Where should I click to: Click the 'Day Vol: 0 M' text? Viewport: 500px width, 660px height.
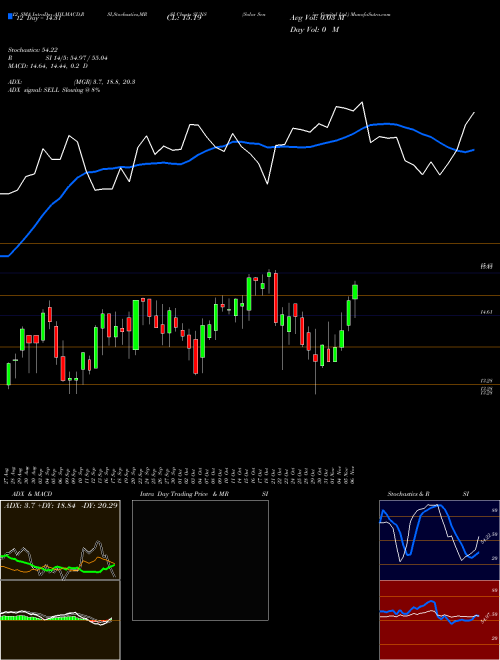click(314, 30)
